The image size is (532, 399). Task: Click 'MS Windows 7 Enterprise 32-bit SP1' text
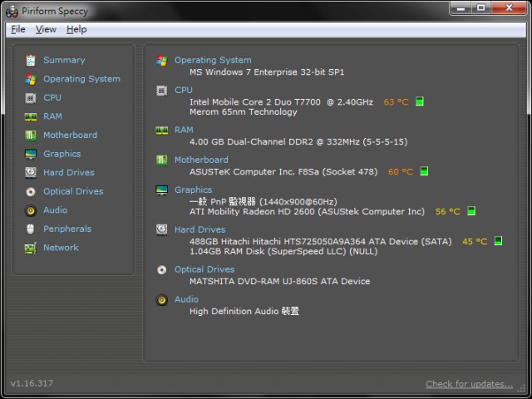point(267,72)
